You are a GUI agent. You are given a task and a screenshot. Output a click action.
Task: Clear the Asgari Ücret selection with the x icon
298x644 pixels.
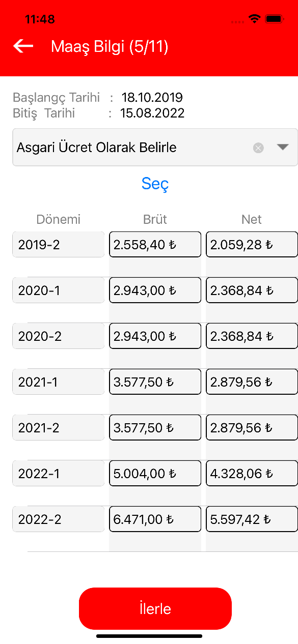coord(259,148)
